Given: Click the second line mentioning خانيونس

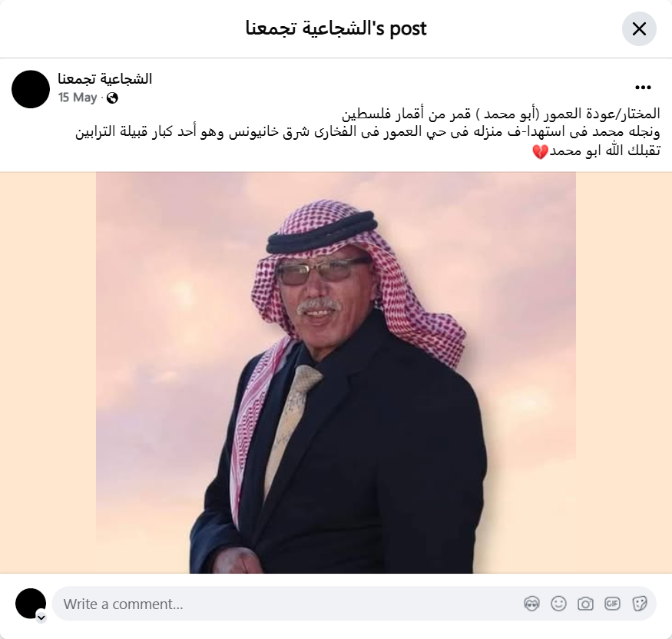Looking at the screenshot, I should (368, 132).
